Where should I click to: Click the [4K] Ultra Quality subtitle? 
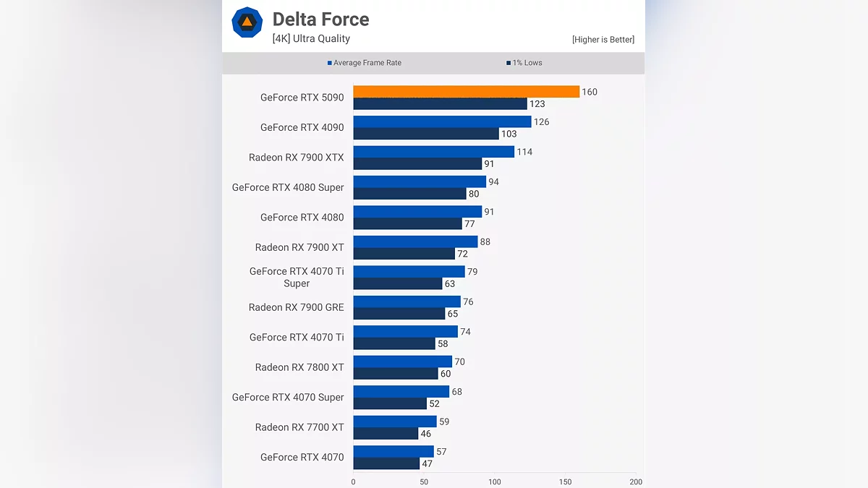pos(311,39)
